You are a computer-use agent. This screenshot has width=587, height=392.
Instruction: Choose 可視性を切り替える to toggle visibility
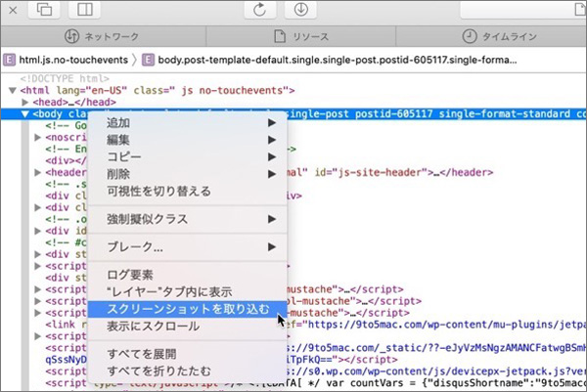pos(158,191)
